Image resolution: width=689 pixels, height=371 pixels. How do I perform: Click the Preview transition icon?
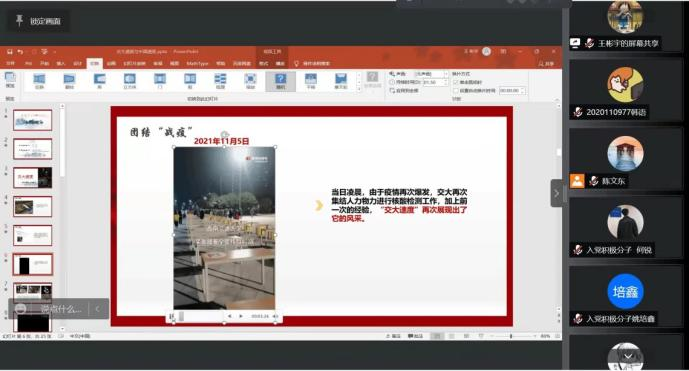10,80
